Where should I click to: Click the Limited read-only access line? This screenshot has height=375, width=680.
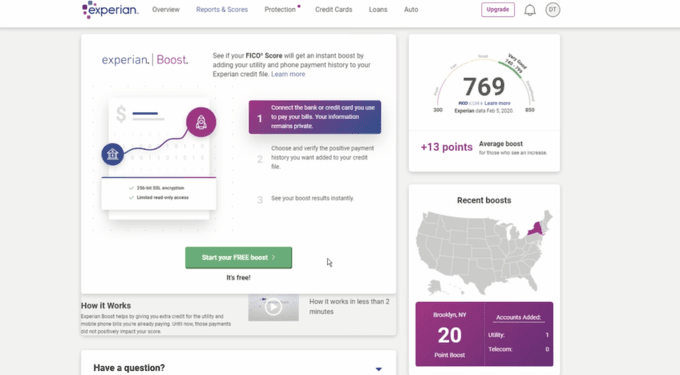click(x=159, y=198)
